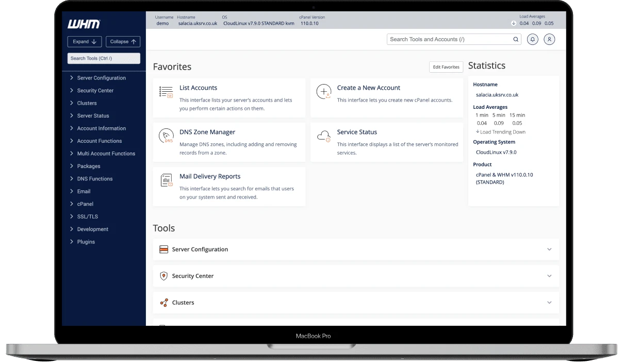Image resolution: width=623 pixels, height=364 pixels.
Task: Open the List Accounts interface via its icon
Action: [x=166, y=92]
